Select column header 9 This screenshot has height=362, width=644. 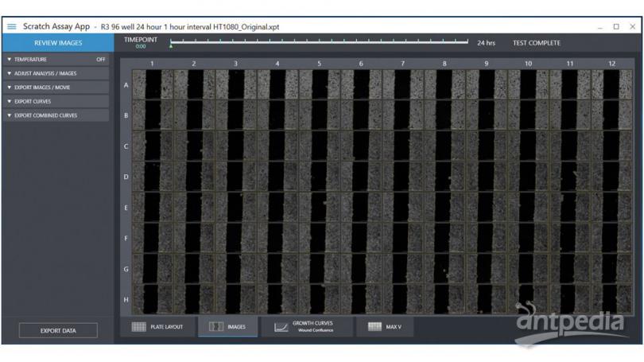(487, 64)
